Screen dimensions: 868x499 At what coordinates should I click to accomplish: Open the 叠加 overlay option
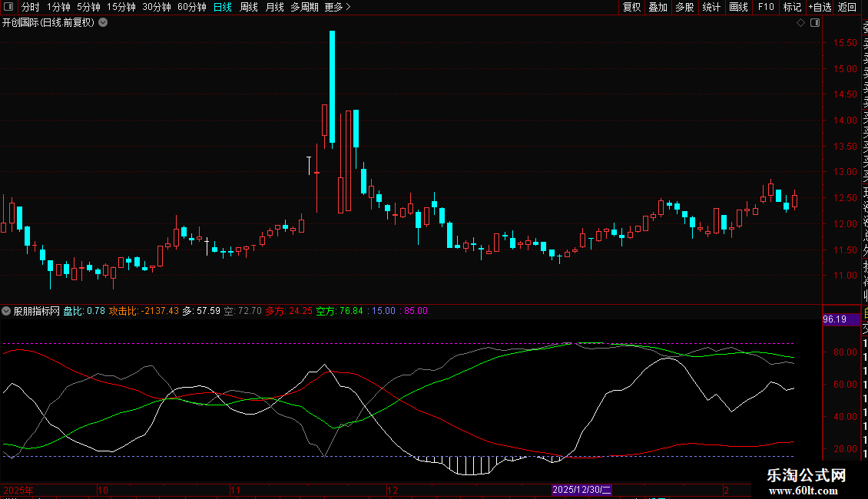[658, 7]
